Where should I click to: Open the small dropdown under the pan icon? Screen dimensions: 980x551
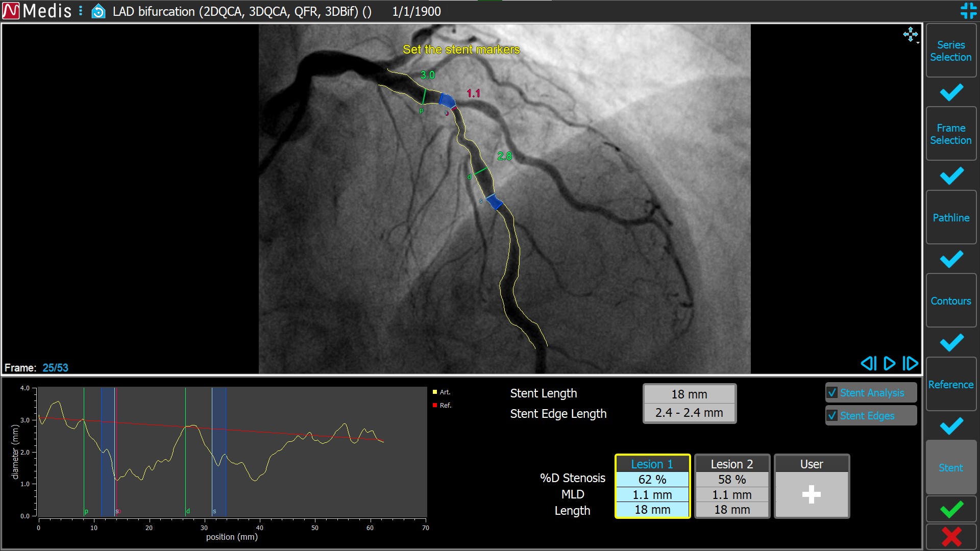[x=917, y=42]
